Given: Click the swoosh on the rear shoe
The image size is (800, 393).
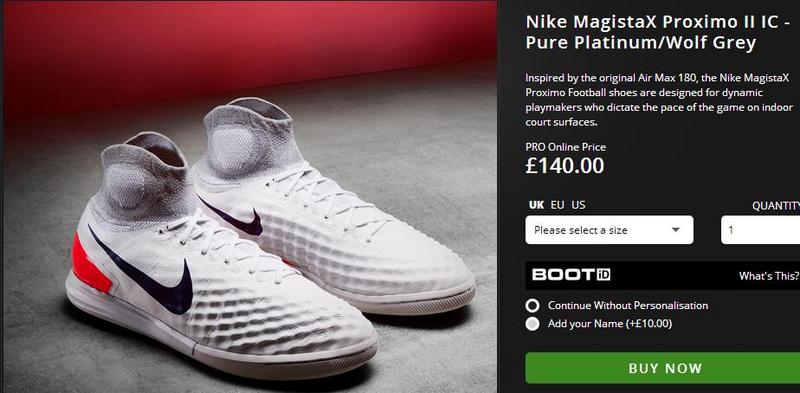Looking at the screenshot, I should (x=231, y=217).
